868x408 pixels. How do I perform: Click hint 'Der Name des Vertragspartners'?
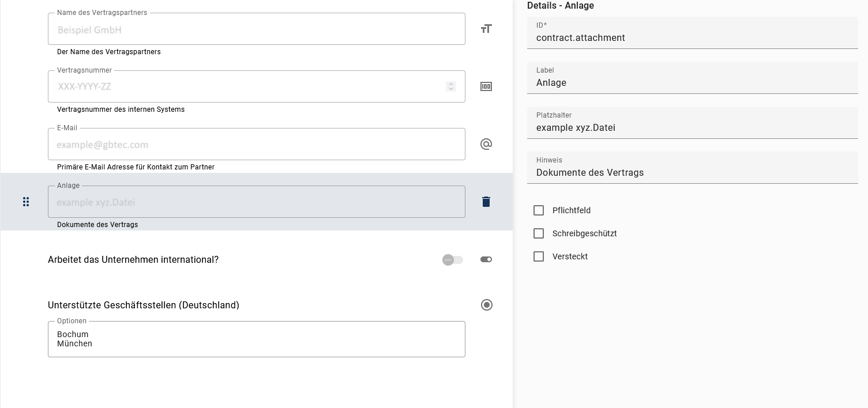109,52
